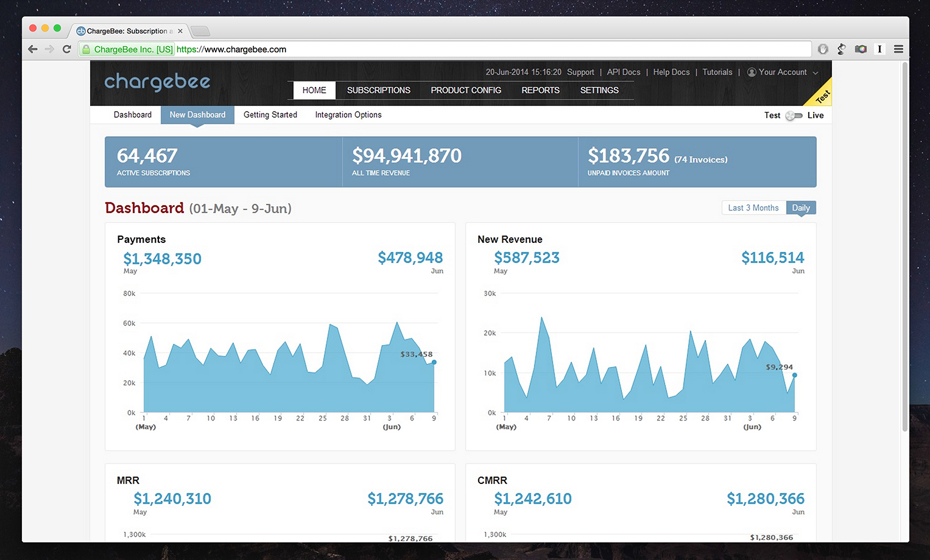
Task: Switch range to Last 3 Months
Action: (x=753, y=208)
